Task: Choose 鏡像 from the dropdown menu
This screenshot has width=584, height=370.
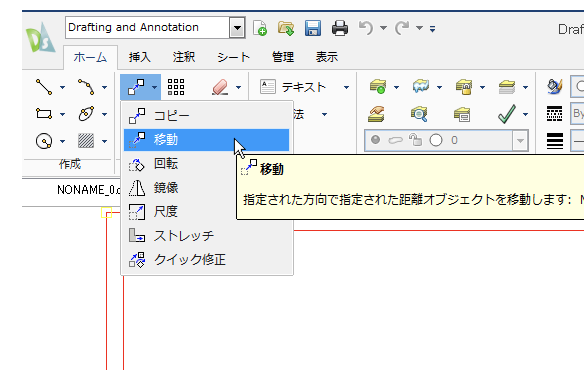Action: pos(206,188)
